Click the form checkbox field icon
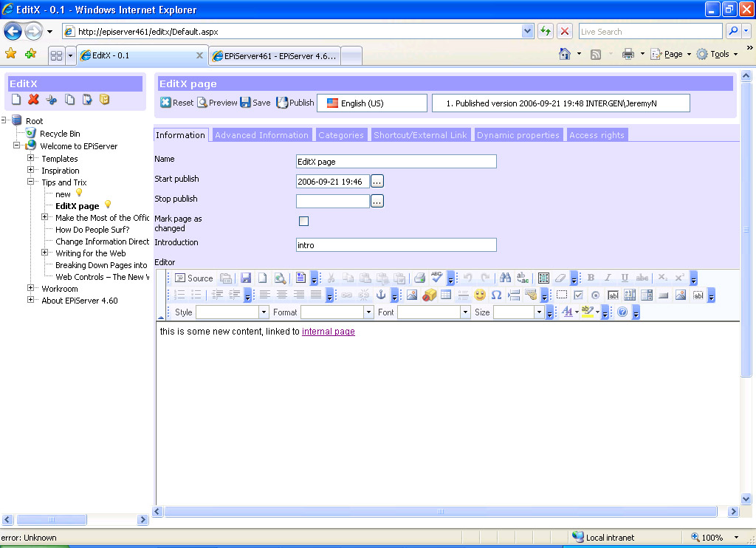The image size is (756, 548). tap(579, 295)
